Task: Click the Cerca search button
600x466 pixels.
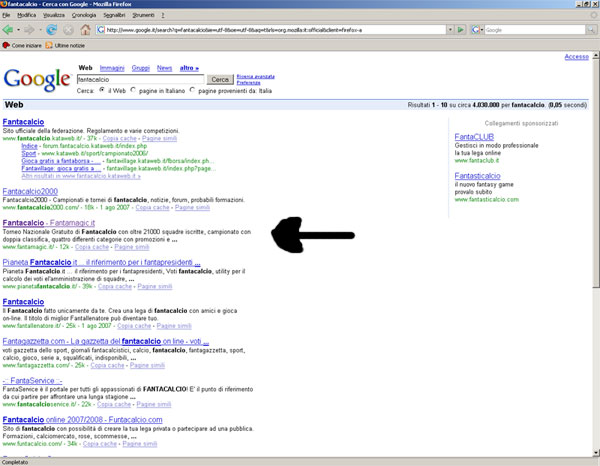Action: [x=220, y=79]
